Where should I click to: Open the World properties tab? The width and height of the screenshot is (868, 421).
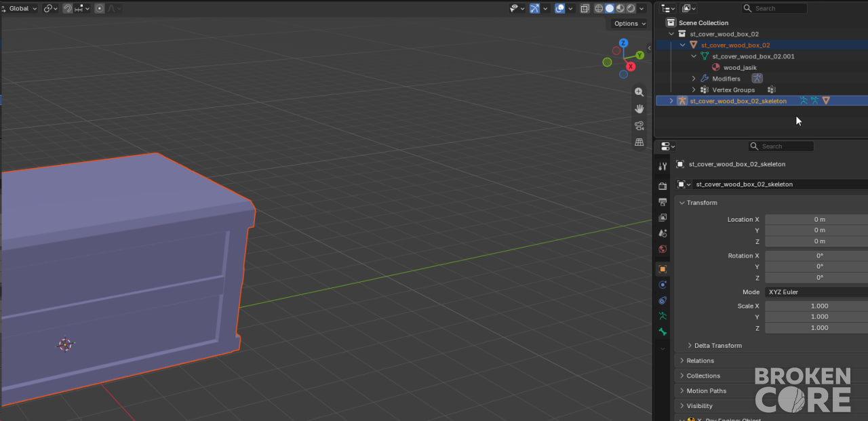pos(663,249)
